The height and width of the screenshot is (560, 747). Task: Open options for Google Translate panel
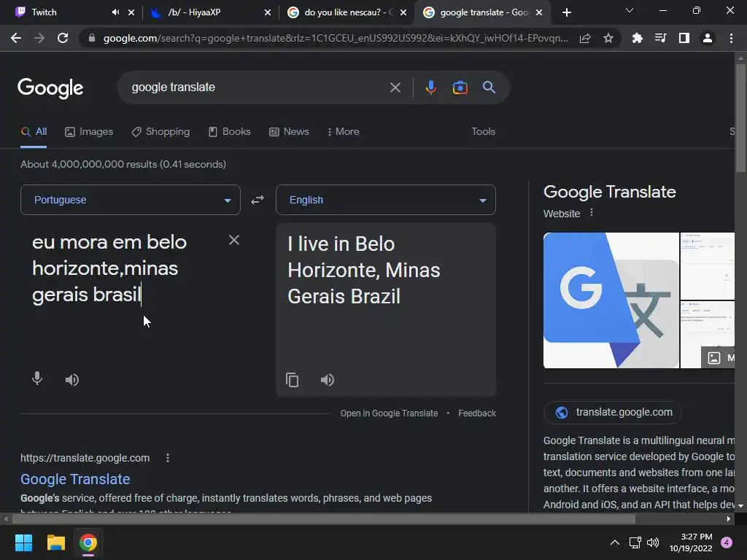(x=591, y=212)
